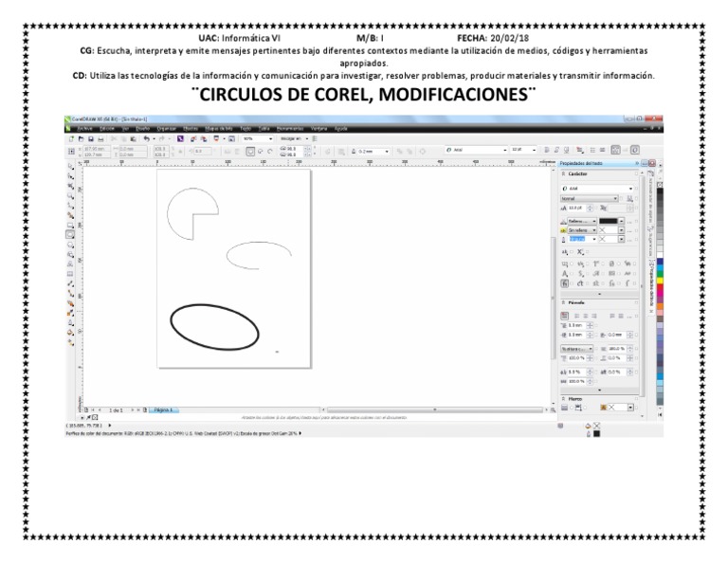Select the Fill tool bucket in the toolbox
Image resolution: width=728 pixels, height=563 pixels.
point(70,333)
